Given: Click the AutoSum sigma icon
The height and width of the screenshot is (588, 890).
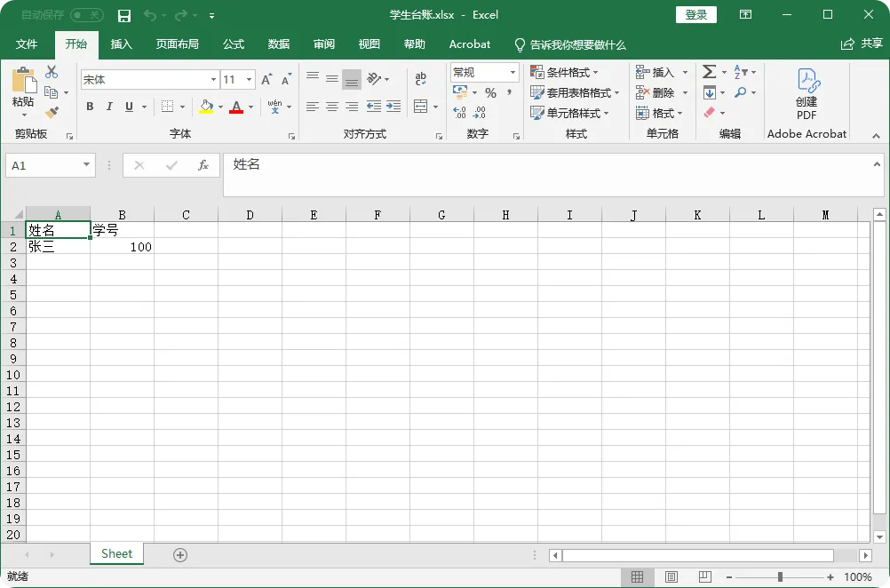Looking at the screenshot, I should 710,72.
